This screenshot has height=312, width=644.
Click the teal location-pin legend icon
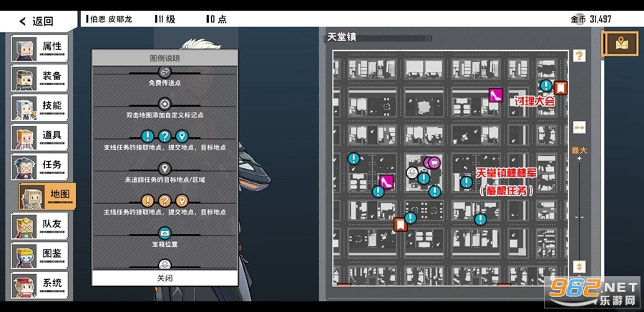pyautogui.click(x=182, y=136)
